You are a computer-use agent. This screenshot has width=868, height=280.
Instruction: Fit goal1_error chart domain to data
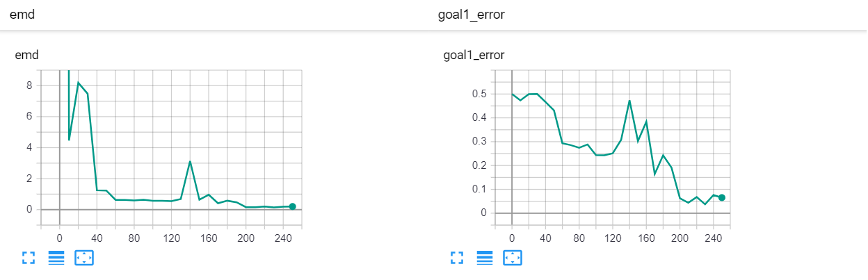click(513, 258)
